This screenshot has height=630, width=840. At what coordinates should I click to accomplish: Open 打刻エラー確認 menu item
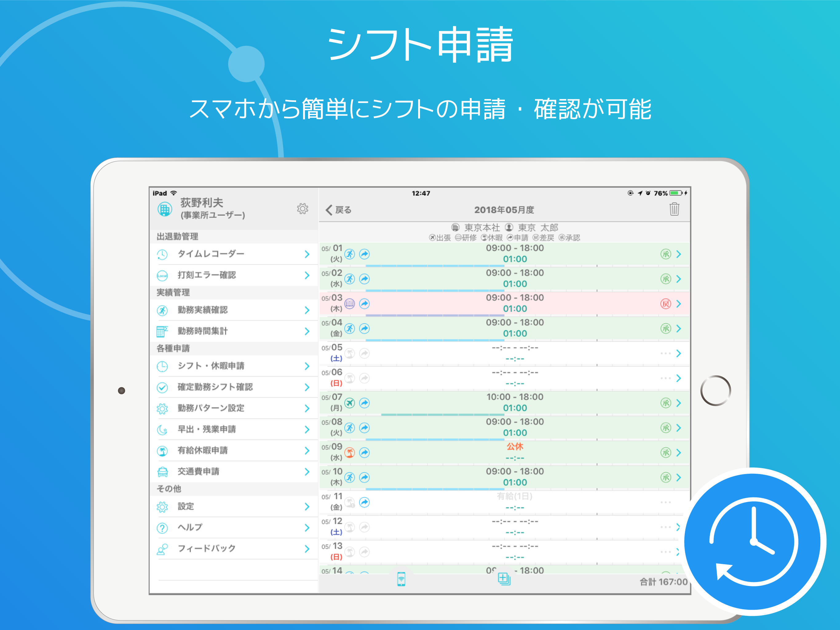[234, 275]
